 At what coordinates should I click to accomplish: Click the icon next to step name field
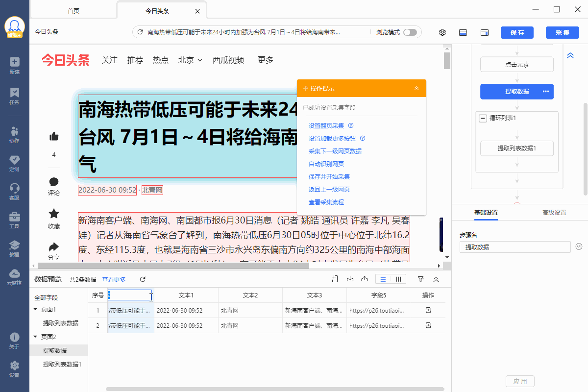tap(579, 246)
